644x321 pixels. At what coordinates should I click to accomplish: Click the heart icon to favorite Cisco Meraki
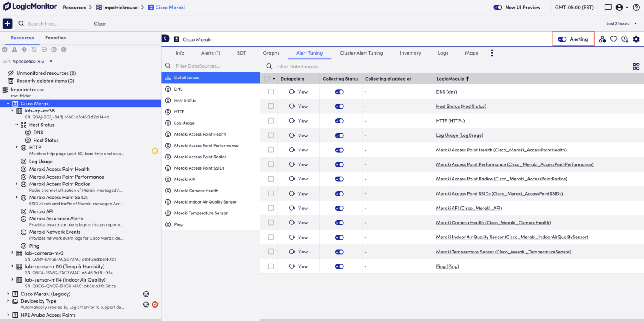[613, 39]
